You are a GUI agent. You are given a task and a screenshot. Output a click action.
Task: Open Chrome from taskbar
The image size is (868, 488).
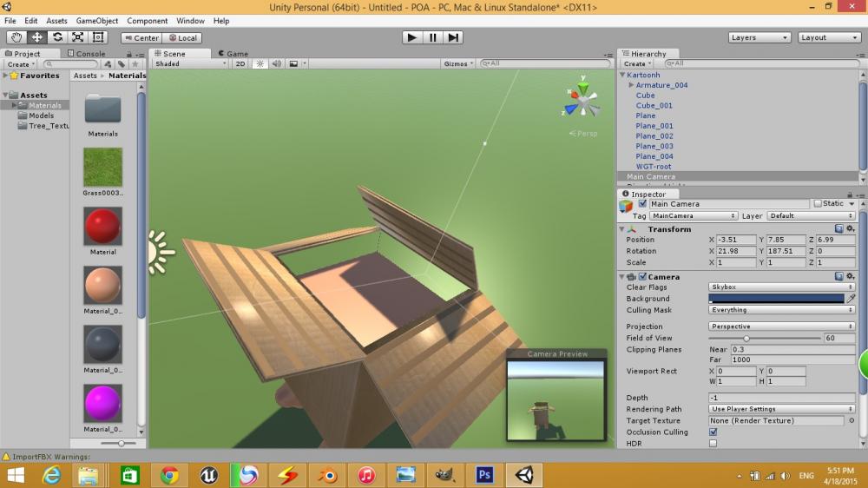169,475
